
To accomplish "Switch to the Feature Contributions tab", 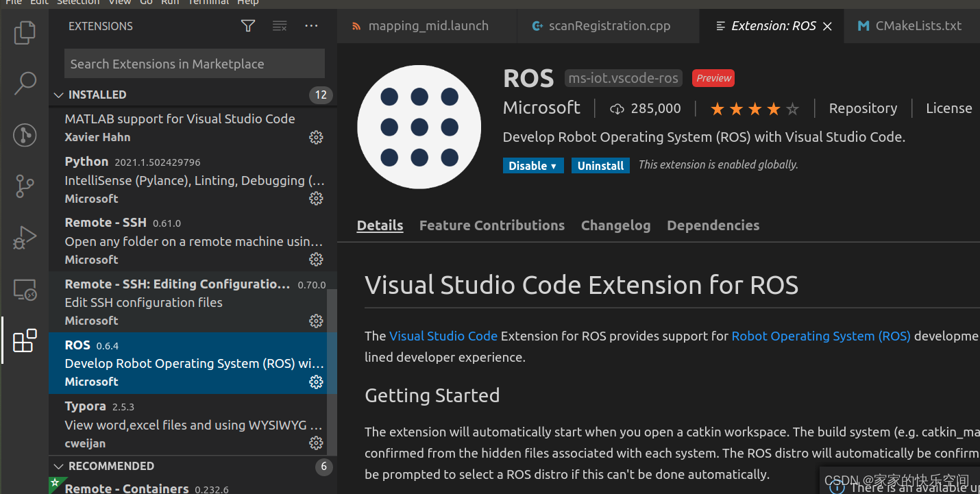I will (x=491, y=225).
